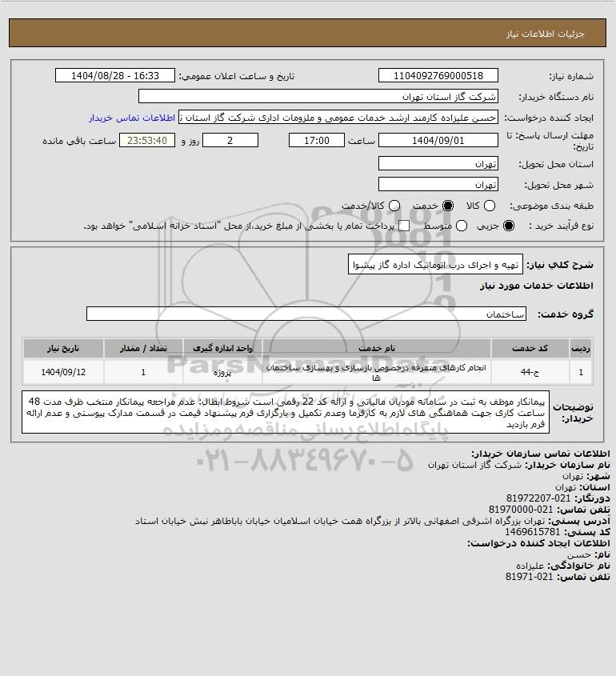
Task: Click the request creator name field
Action: tap(338, 118)
